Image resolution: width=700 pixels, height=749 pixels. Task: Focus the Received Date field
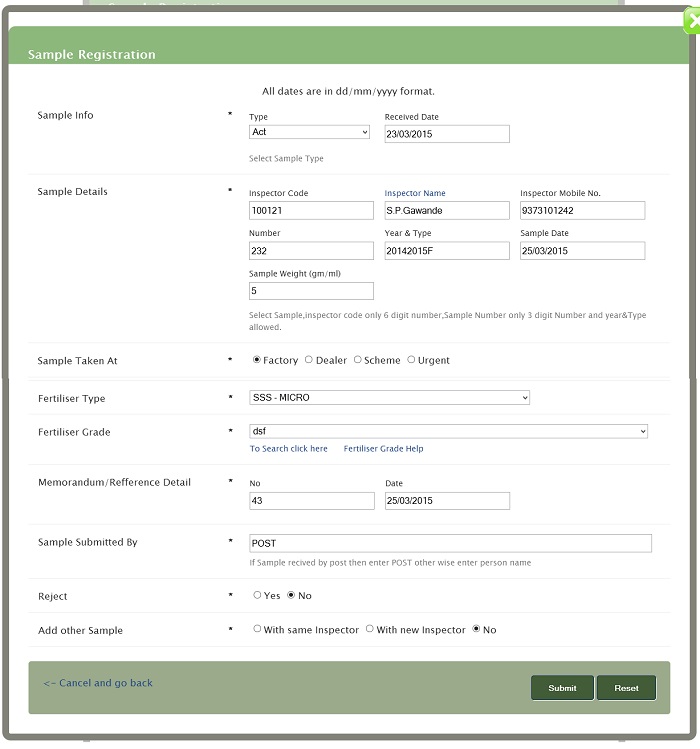(447, 134)
